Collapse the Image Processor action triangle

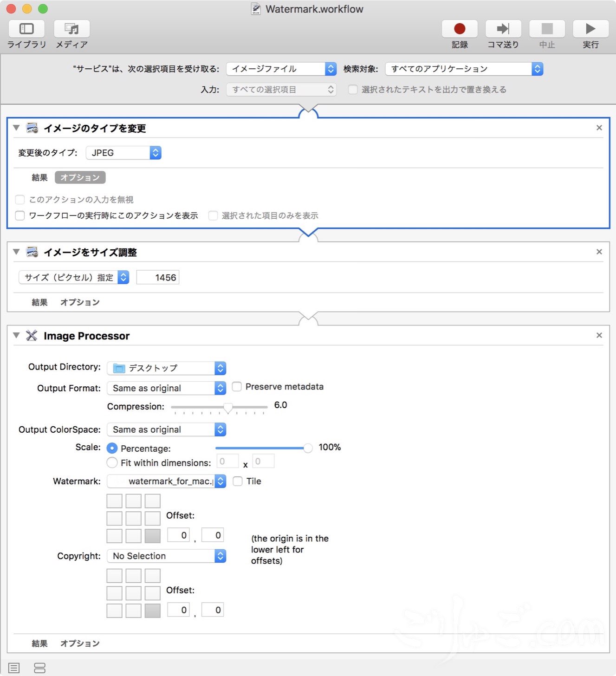16,335
